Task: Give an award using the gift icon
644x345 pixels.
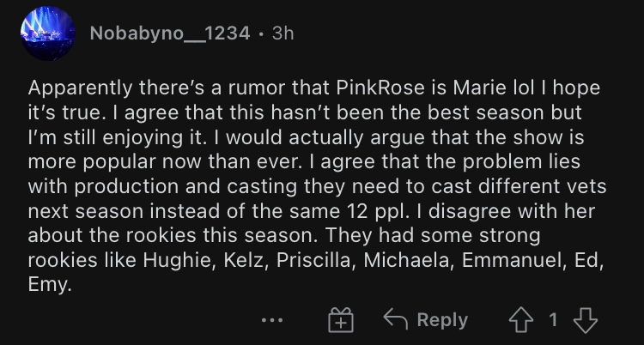Action: pyautogui.click(x=341, y=320)
